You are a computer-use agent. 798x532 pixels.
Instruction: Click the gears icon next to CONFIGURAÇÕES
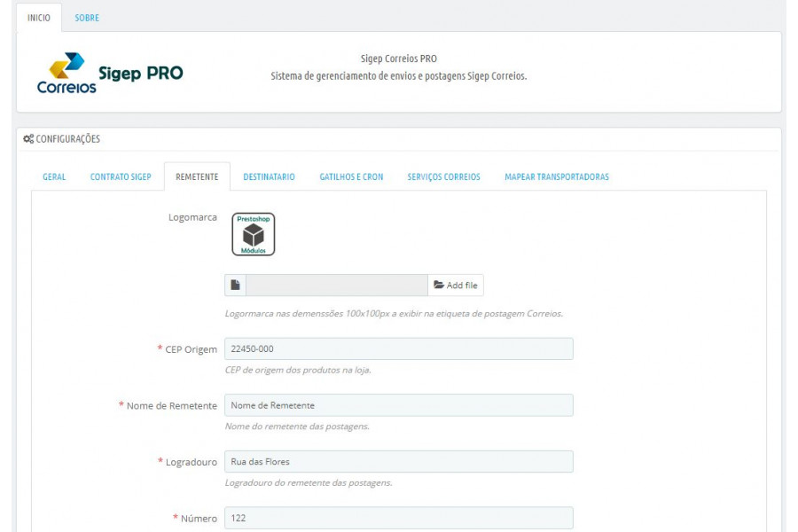[28, 138]
